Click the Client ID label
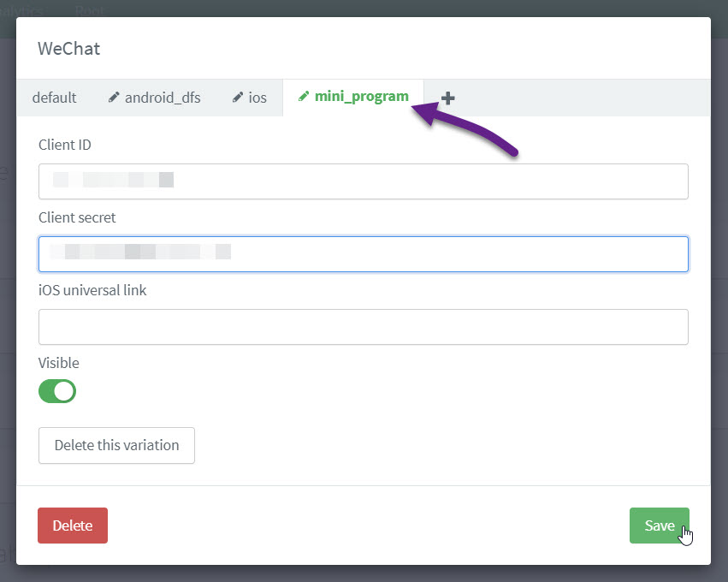Screen dimensions: 728x582 (x=64, y=145)
